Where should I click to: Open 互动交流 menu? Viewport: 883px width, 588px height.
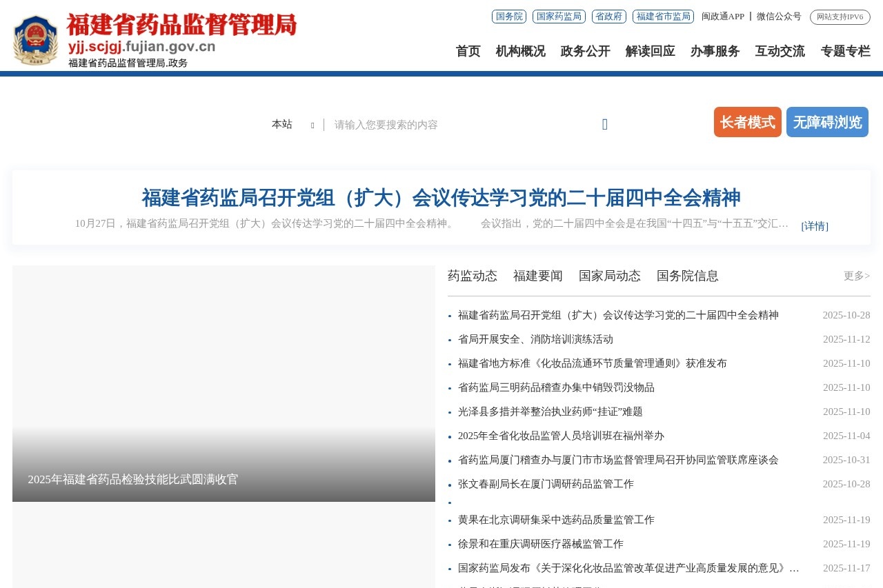tap(780, 51)
